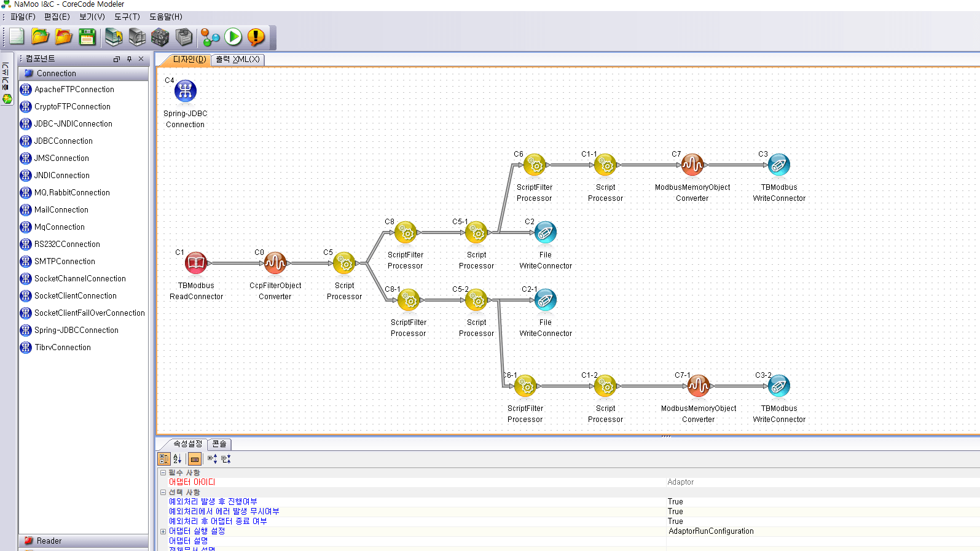The height and width of the screenshot is (551, 980).
Task: Switch to the 출력 XML(X) tab
Action: pos(238,60)
